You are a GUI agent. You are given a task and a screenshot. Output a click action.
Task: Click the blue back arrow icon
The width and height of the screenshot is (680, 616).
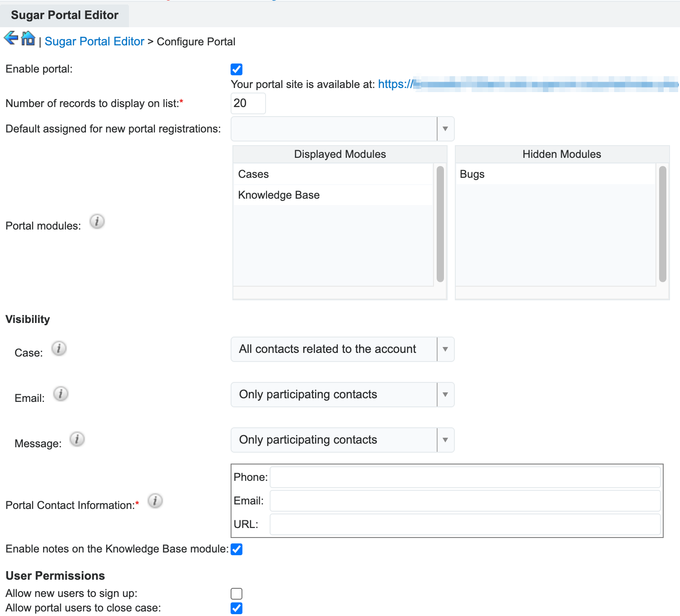click(11, 38)
